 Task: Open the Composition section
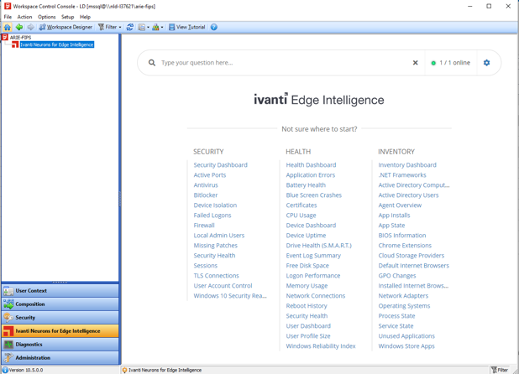pos(60,304)
